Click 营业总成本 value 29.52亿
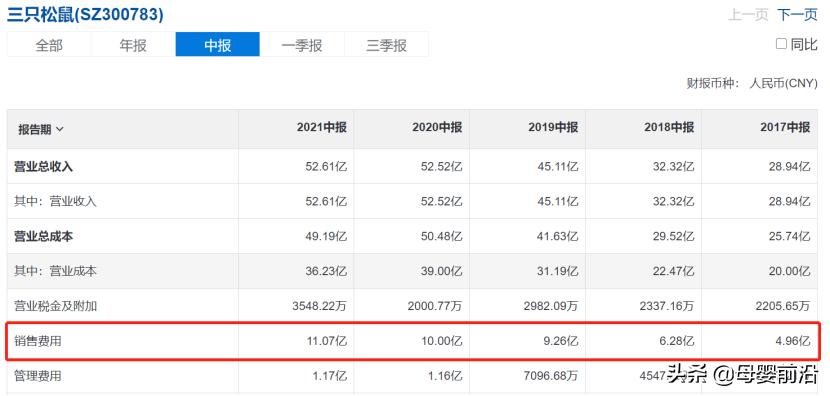The image size is (830, 396). (x=673, y=236)
